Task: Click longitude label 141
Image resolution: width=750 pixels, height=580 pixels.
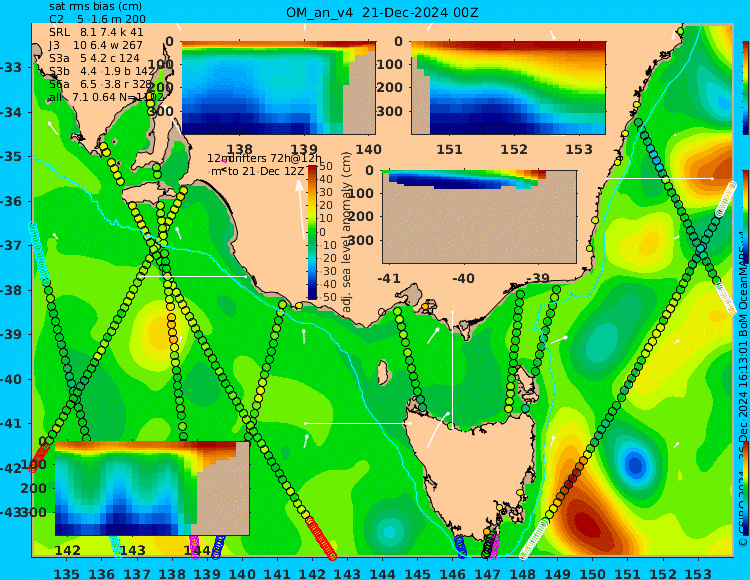Action: 277,573
